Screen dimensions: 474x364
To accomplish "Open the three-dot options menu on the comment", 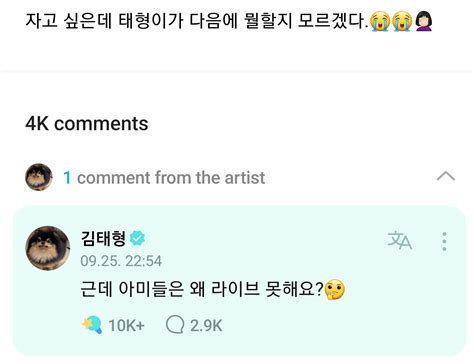I will pyautogui.click(x=444, y=241).
